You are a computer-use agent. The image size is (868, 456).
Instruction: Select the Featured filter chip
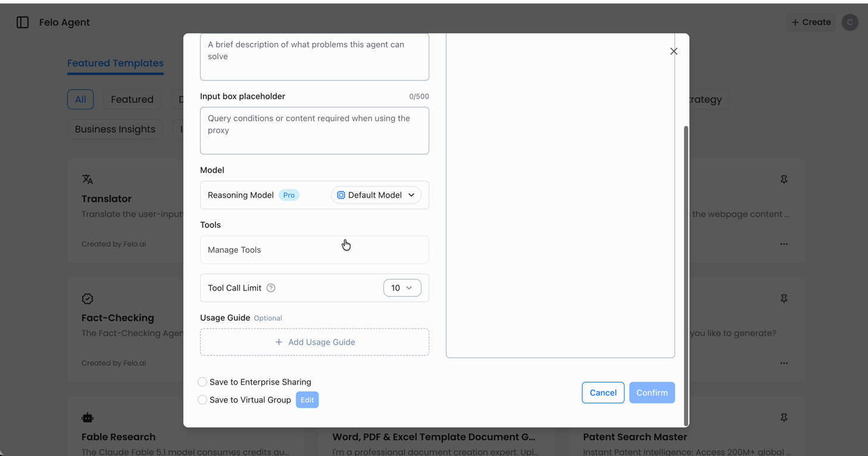[x=132, y=99]
